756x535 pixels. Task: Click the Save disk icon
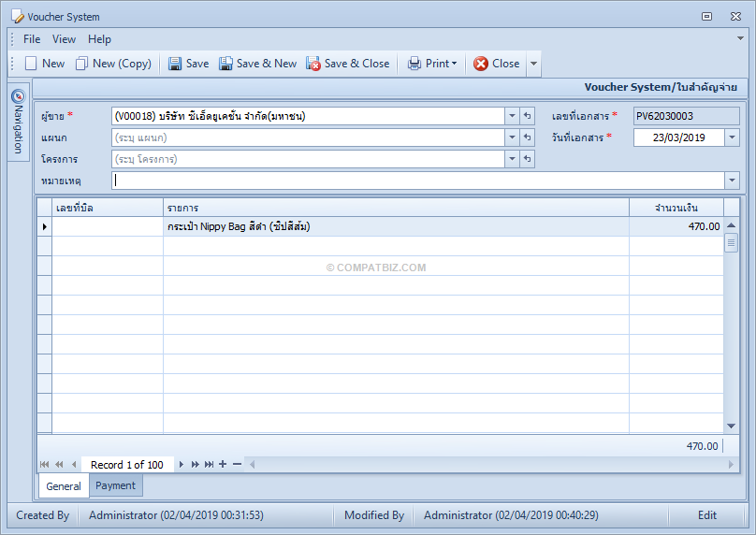tap(175, 64)
